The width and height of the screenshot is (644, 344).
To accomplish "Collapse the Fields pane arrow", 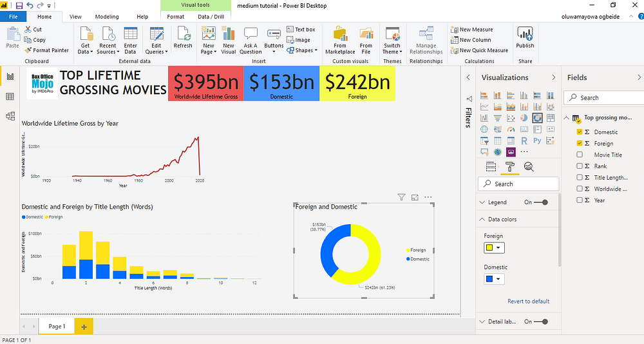I will coord(639,77).
